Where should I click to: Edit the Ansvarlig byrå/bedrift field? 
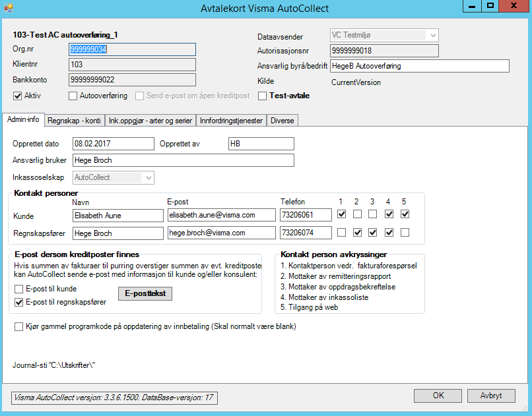click(x=420, y=66)
